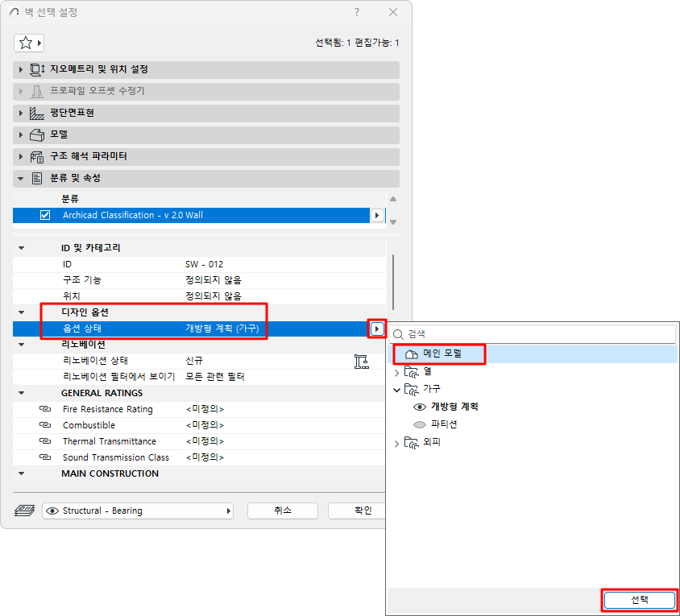The height and width of the screenshot is (616, 680).
Task: Click the properties list vertical scrollbar
Action: (393, 282)
